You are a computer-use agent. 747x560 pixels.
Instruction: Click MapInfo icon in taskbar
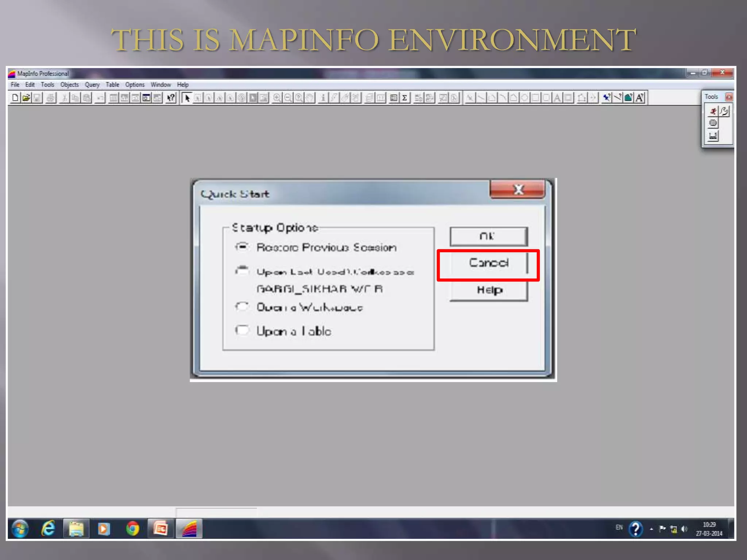(189, 529)
